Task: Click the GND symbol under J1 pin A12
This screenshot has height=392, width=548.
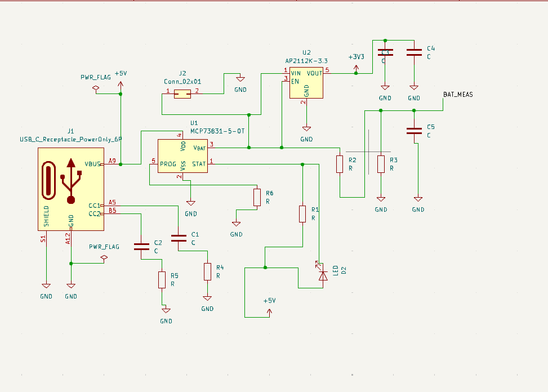Action: (71, 286)
